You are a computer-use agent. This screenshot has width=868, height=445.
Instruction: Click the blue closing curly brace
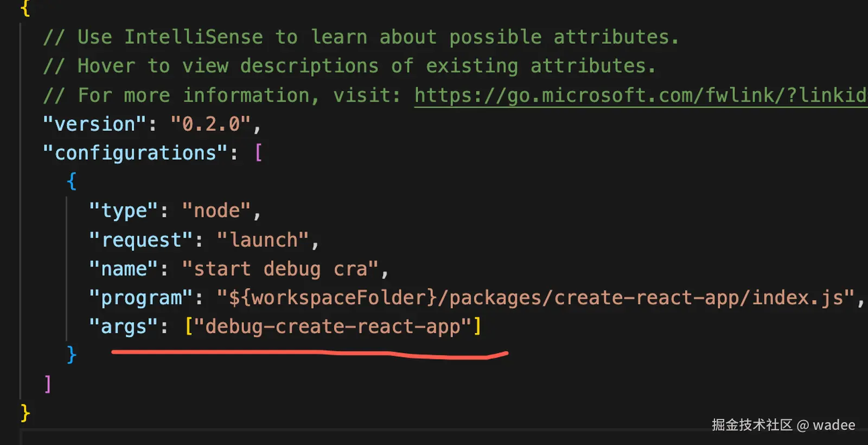[x=71, y=355]
